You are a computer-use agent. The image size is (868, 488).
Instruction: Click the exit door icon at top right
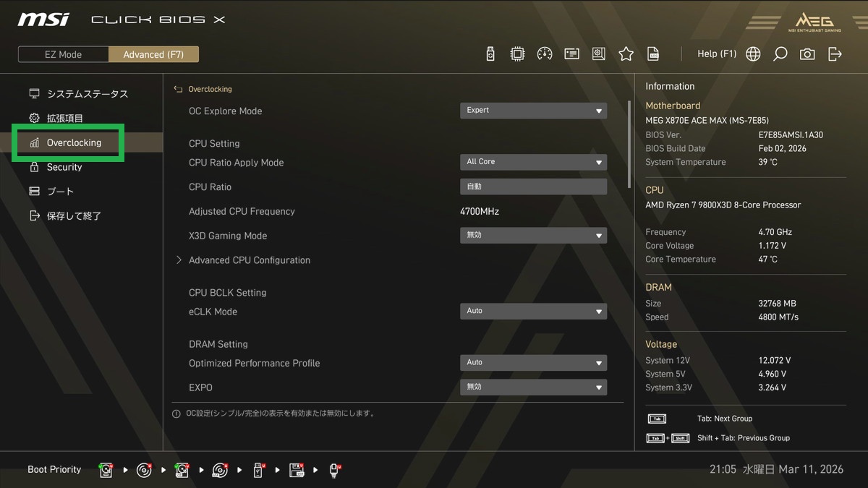(835, 54)
